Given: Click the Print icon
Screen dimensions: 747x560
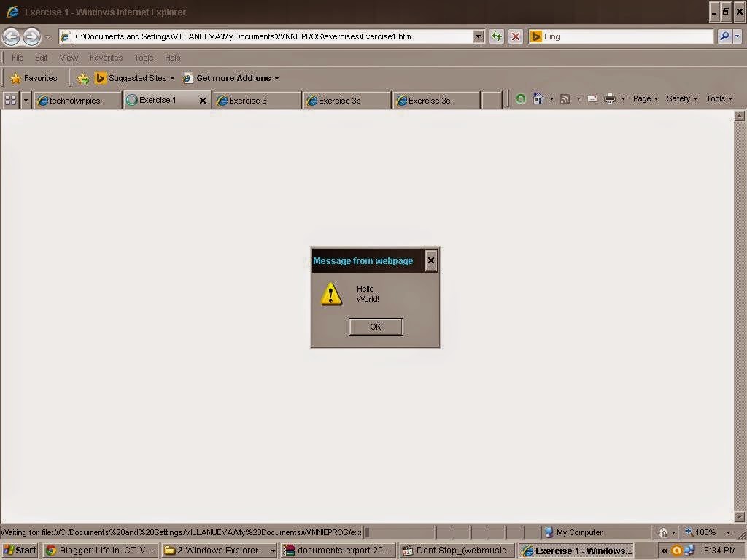Looking at the screenshot, I should click(610, 99).
